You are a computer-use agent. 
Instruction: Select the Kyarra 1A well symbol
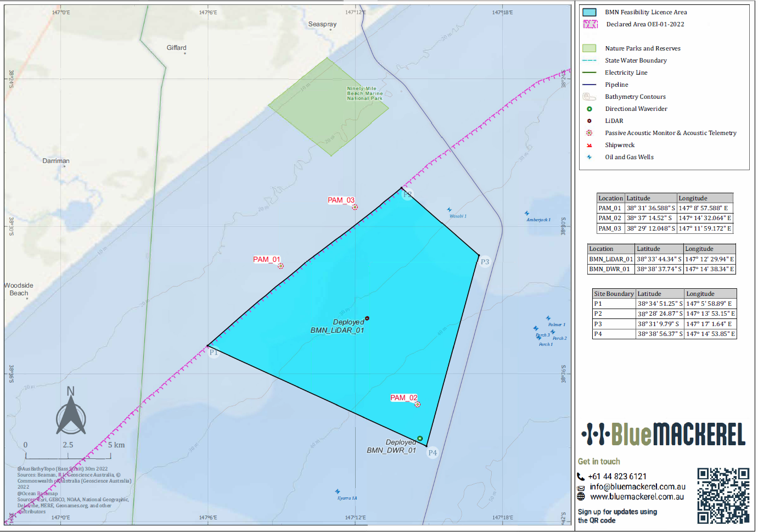(x=338, y=491)
